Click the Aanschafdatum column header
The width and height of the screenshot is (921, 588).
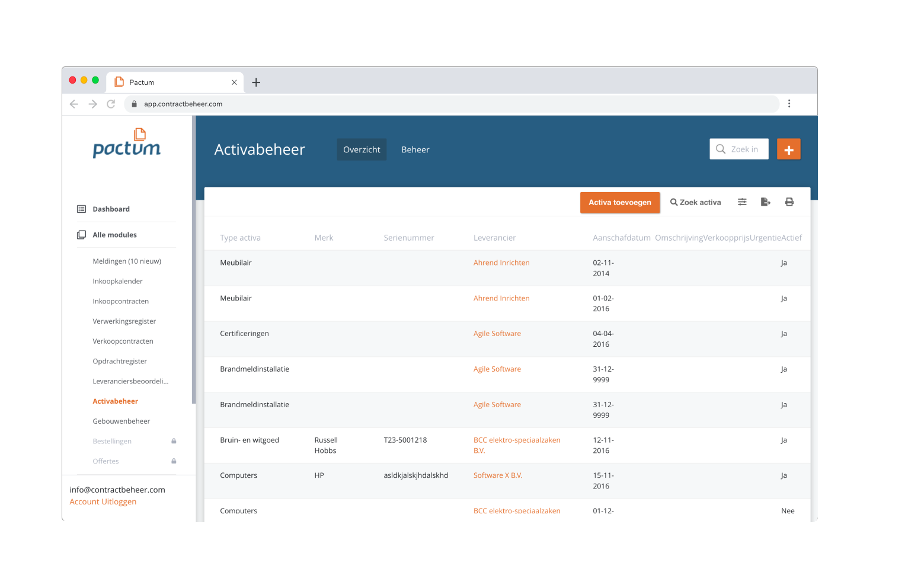point(622,238)
